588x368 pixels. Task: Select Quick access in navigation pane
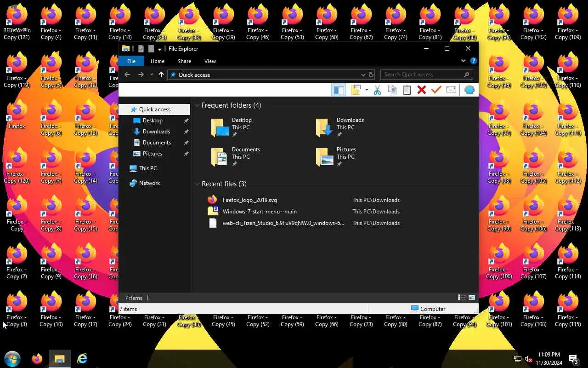pos(154,109)
